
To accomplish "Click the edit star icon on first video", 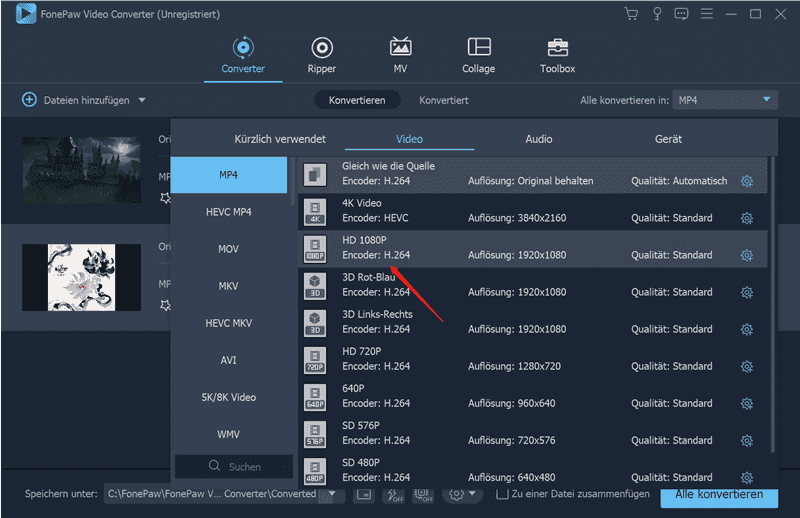I will [165, 198].
